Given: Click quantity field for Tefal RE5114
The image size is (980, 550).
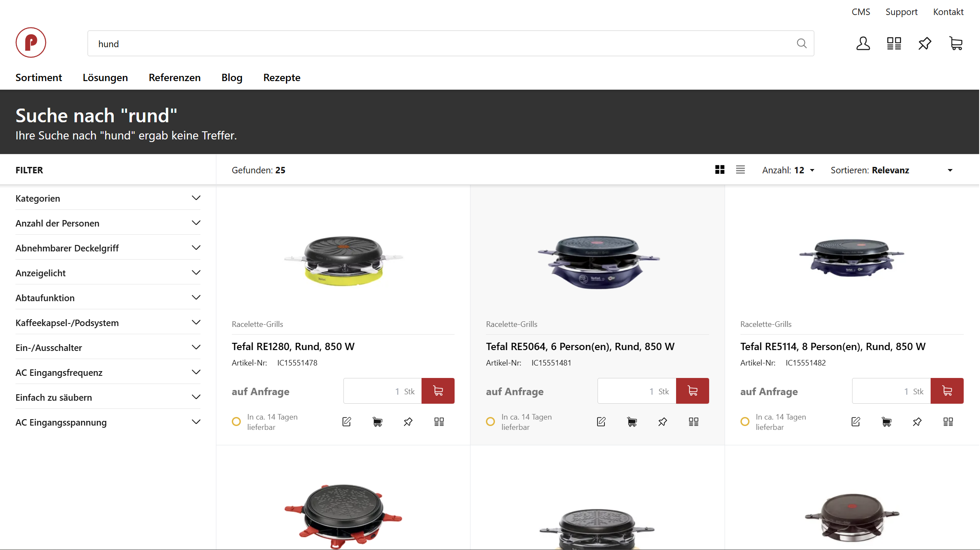Looking at the screenshot, I should pos(892,391).
